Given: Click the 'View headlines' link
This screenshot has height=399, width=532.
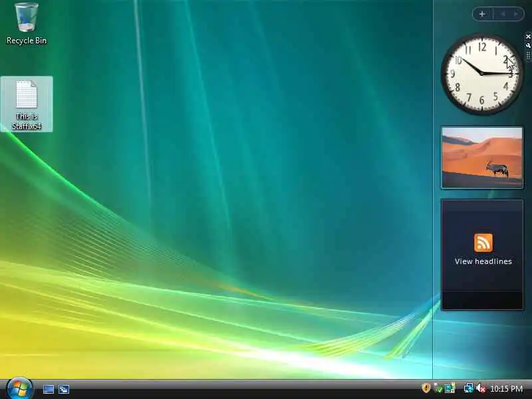Looking at the screenshot, I should tap(483, 261).
